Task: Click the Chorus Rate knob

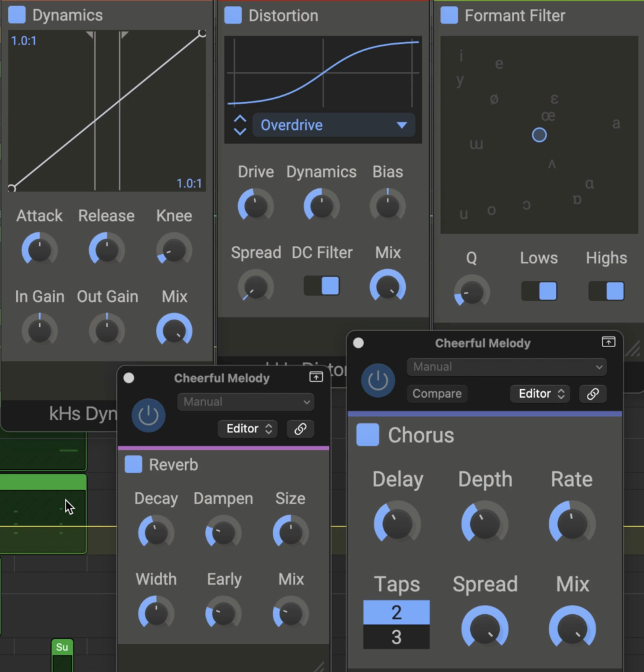Action: click(572, 523)
